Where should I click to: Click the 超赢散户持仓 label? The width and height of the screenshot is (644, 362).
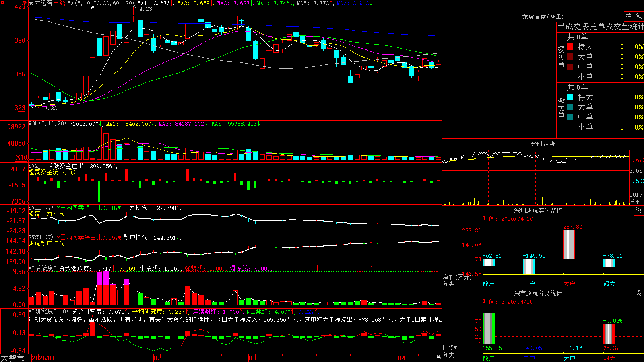coord(46,243)
